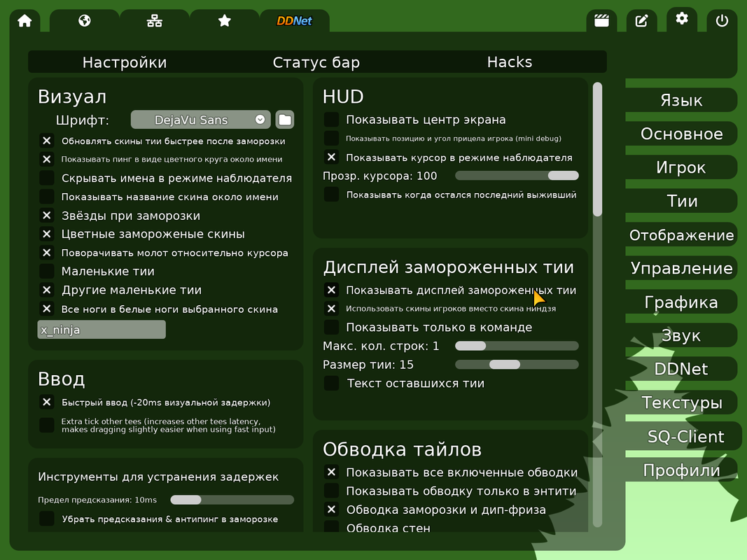
Task: Toggle Показывать пинг в виде цветного круга
Action: (47, 159)
